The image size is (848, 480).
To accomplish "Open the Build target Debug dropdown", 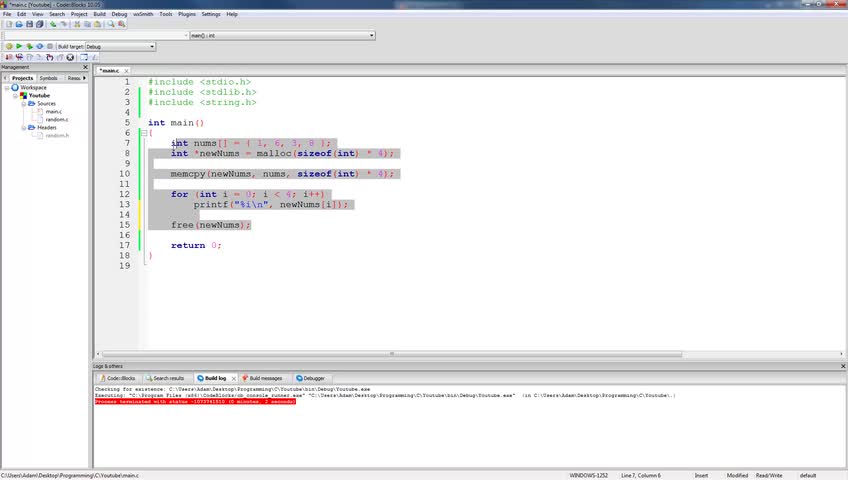I will [x=120, y=46].
